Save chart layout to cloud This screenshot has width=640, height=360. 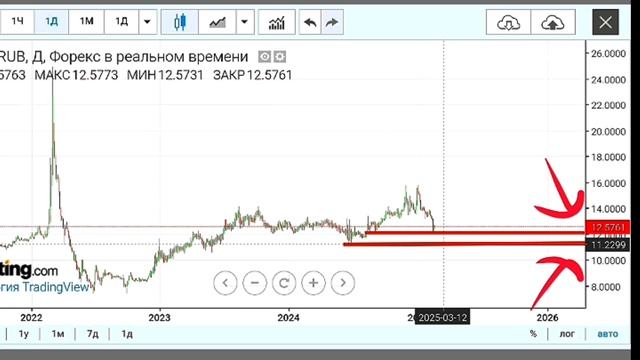[x=553, y=22]
